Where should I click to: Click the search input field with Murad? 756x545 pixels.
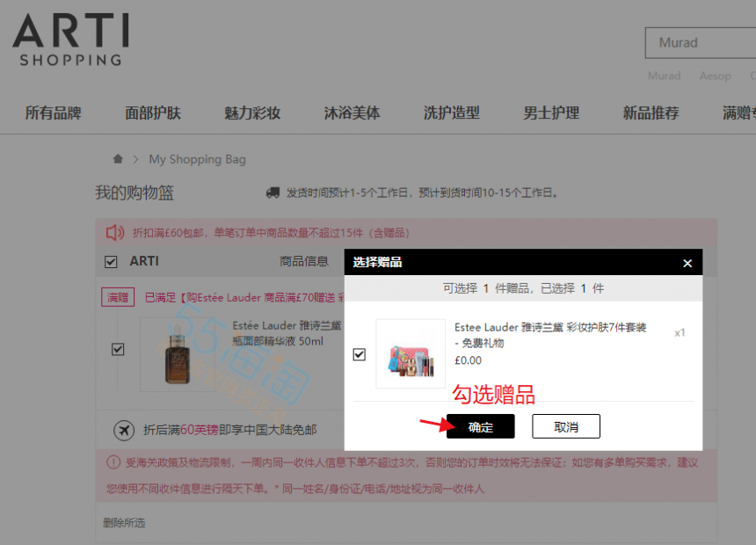point(701,43)
